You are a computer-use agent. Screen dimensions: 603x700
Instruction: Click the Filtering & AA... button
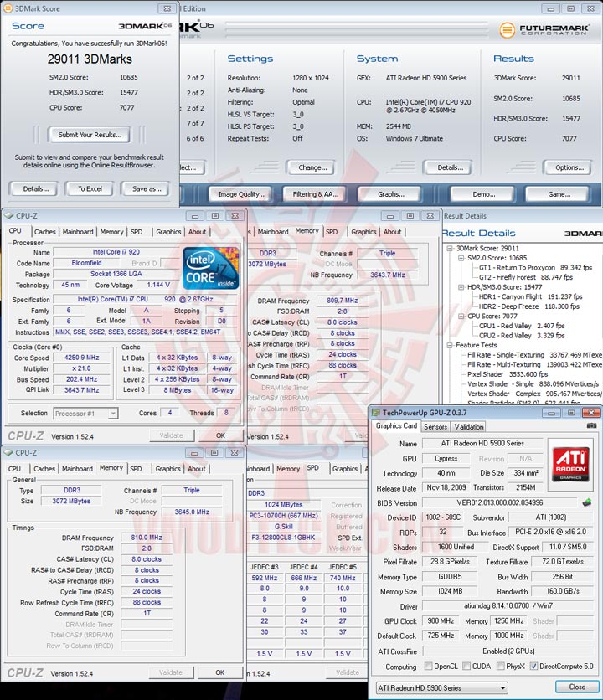tap(316, 194)
